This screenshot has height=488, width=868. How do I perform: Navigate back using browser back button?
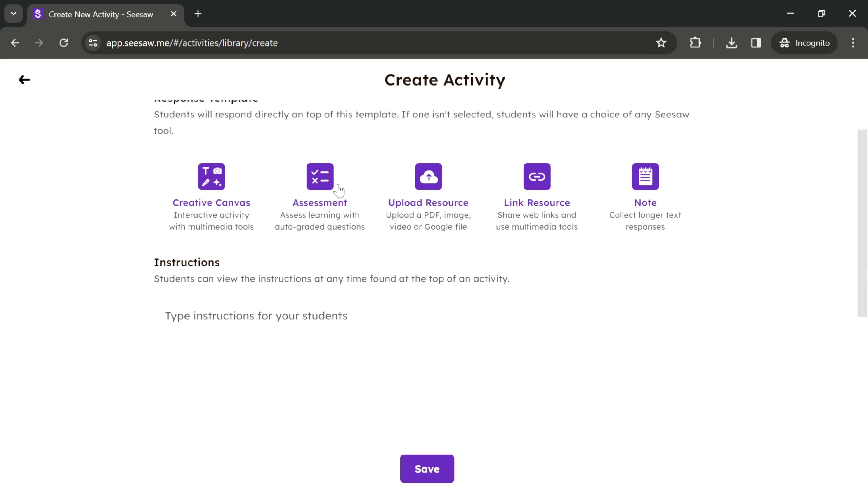[x=15, y=42]
